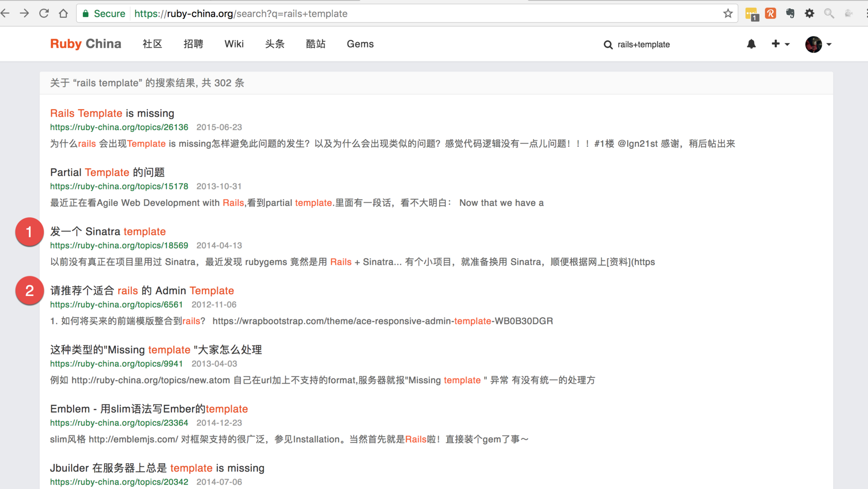Click the date 2014-04-13
The height and width of the screenshot is (489, 868).
[219, 245]
